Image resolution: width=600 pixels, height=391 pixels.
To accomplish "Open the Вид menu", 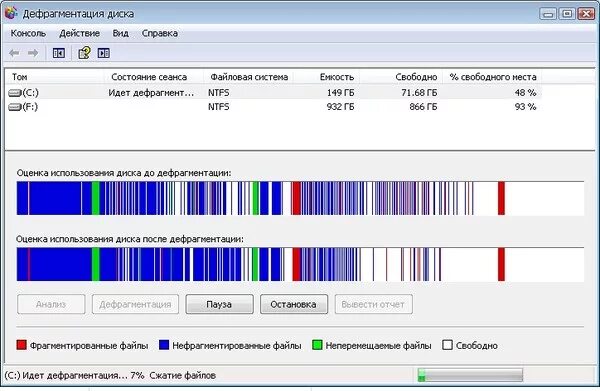I will coord(121,33).
